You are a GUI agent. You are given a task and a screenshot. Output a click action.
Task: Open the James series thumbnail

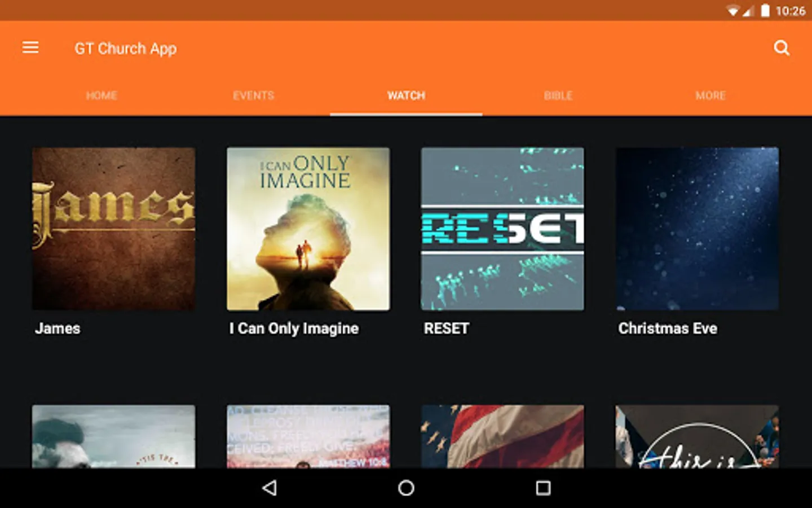pos(113,229)
